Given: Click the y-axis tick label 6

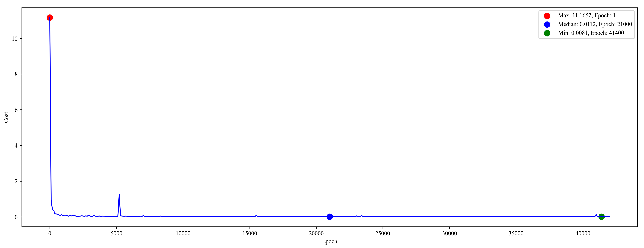Looking at the screenshot, I should coord(16,110).
